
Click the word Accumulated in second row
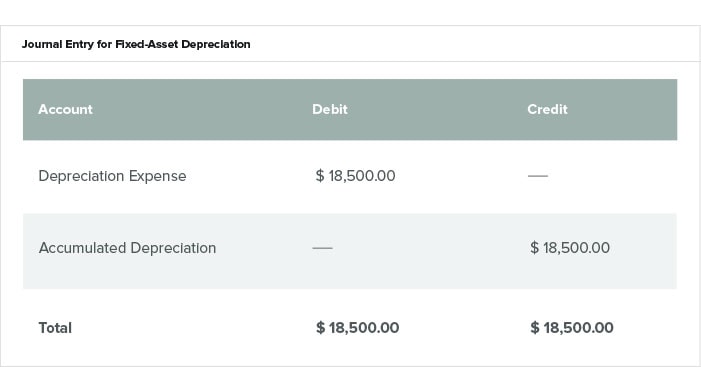(x=83, y=248)
